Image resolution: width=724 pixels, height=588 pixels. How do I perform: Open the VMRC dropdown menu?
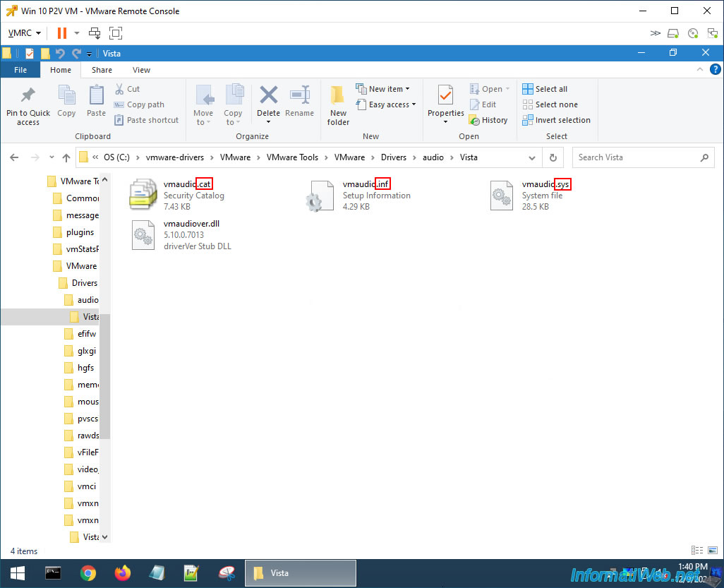click(x=25, y=32)
